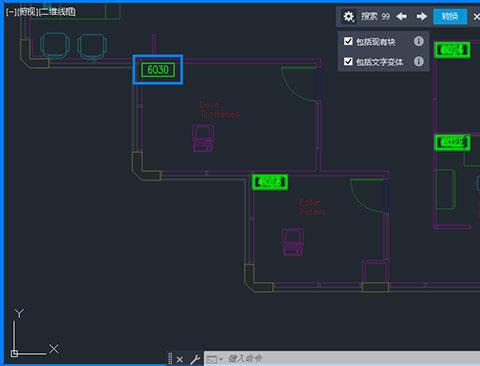
Task: Click the UCS origin icon
Action: pyautogui.click(x=14, y=353)
